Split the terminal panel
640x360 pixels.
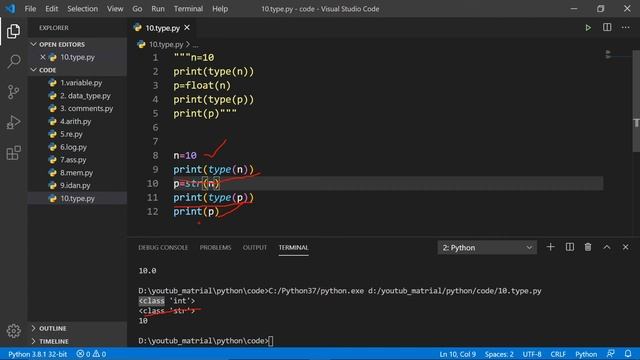pos(569,247)
